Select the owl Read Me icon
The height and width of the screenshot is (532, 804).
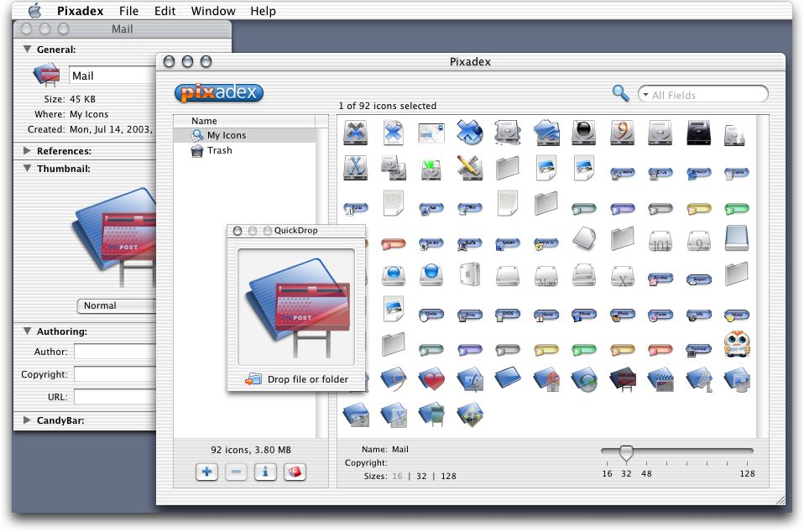tap(737, 344)
